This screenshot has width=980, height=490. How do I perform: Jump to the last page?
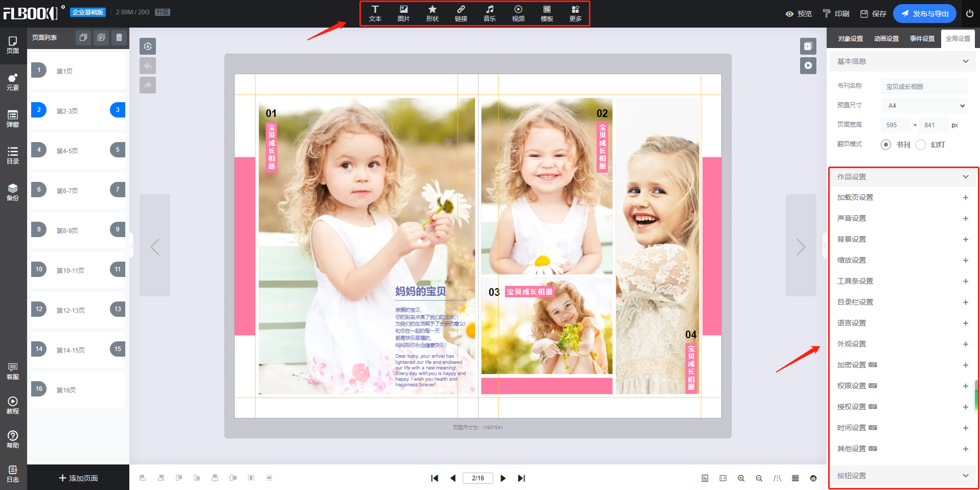click(521, 478)
